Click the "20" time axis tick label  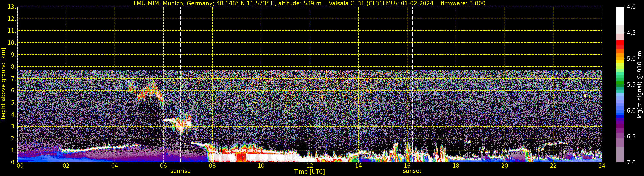point(505,166)
